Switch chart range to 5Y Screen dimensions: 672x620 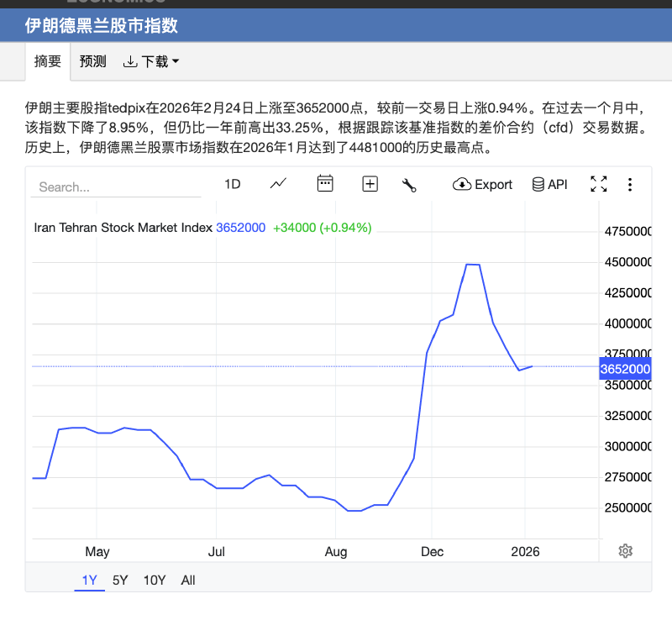pyautogui.click(x=120, y=580)
